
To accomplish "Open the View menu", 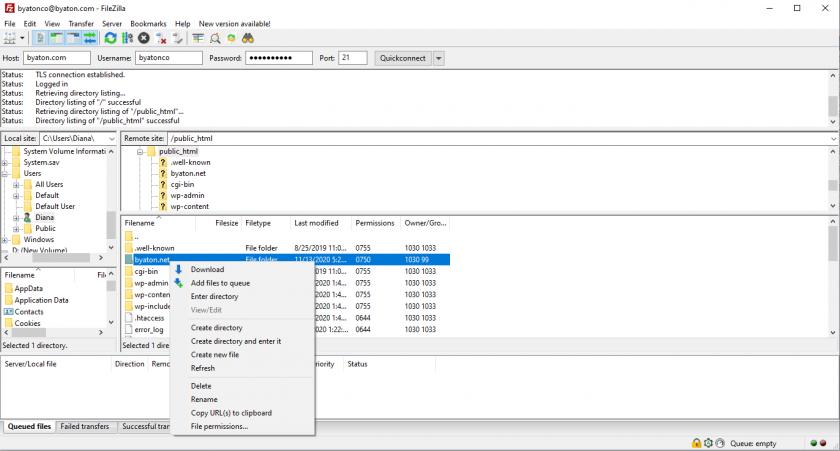I will (x=52, y=24).
